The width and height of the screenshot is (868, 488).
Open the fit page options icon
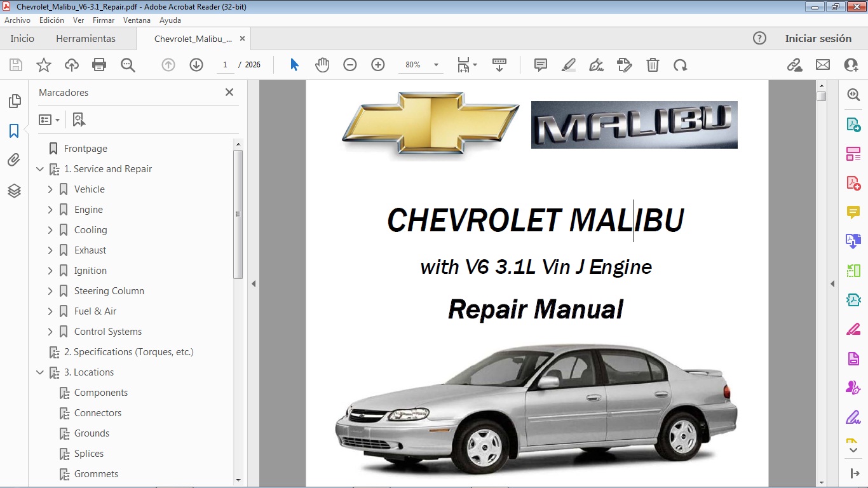pyautogui.click(x=466, y=65)
